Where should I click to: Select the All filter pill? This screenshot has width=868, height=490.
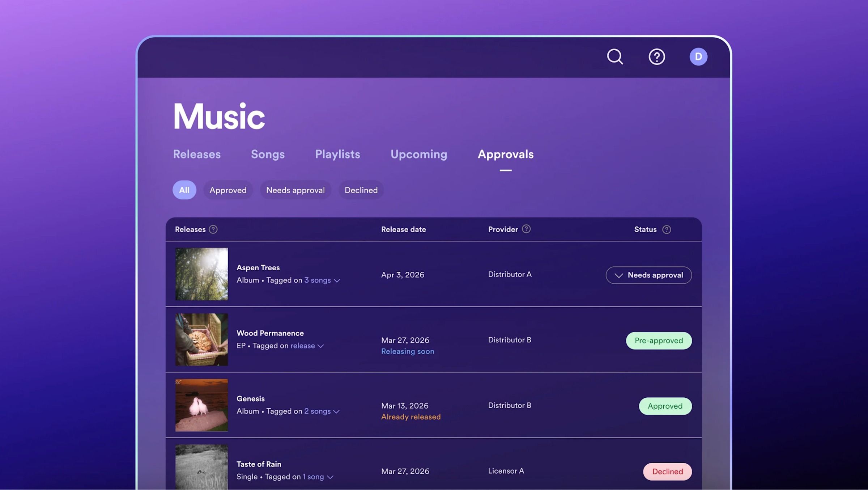[184, 190]
